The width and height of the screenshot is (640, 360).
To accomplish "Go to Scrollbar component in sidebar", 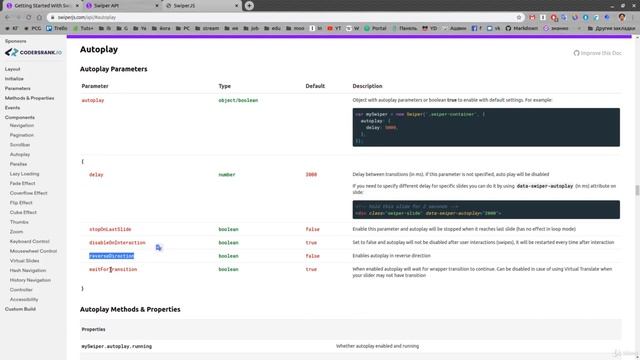I will pyautogui.click(x=20, y=145).
